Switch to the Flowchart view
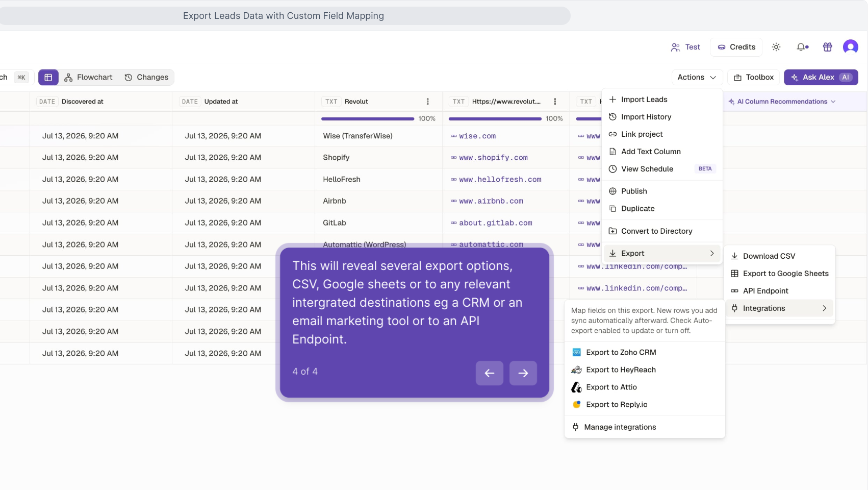 (x=89, y=77)
